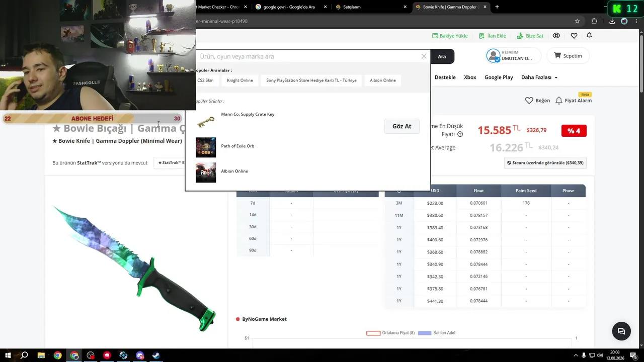Click the $223.00 price cell
This screenshot has width=644, height=362.
pos(435,203)
